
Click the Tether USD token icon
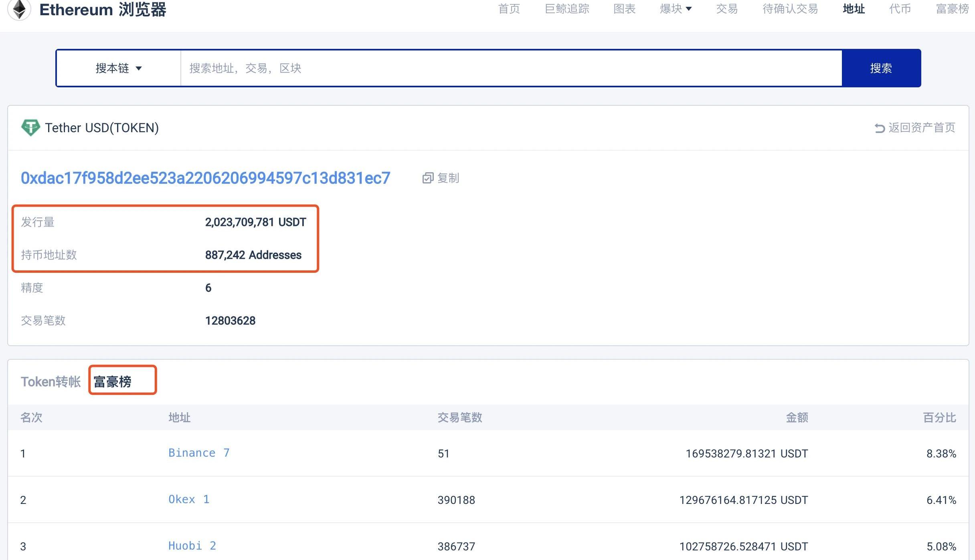pos(30,128)
